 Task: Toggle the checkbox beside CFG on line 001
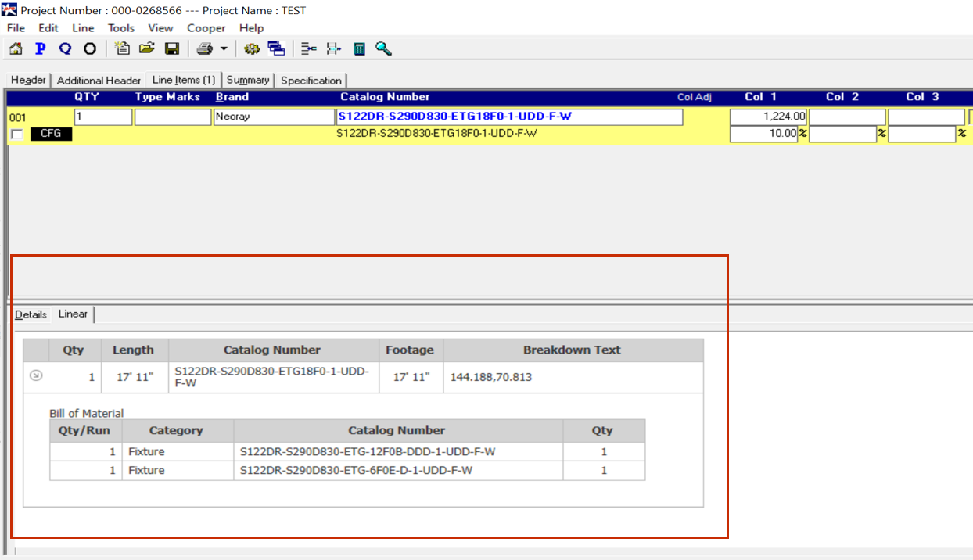tap(17, 135)
